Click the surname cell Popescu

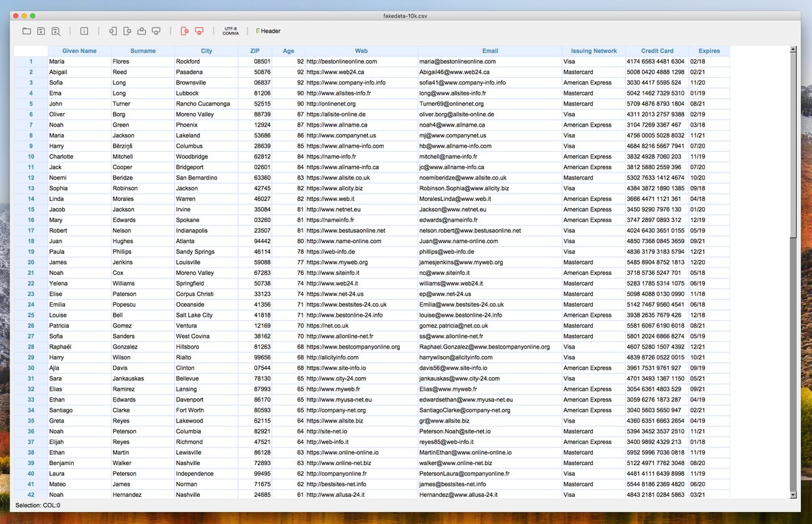(143, 305)
